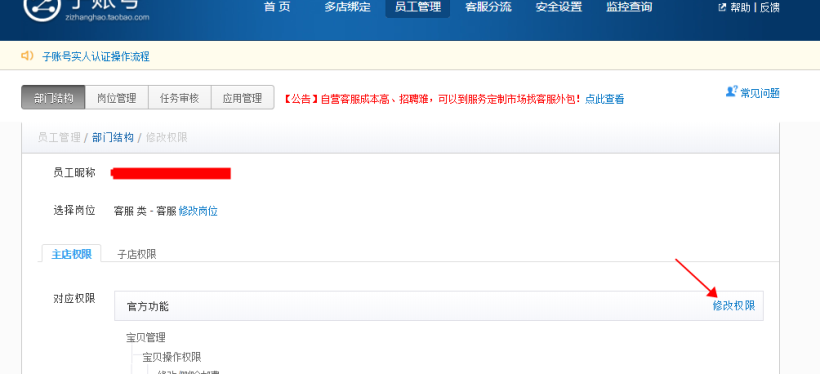Click the external link icon beside 帮助

coord(722,7)
